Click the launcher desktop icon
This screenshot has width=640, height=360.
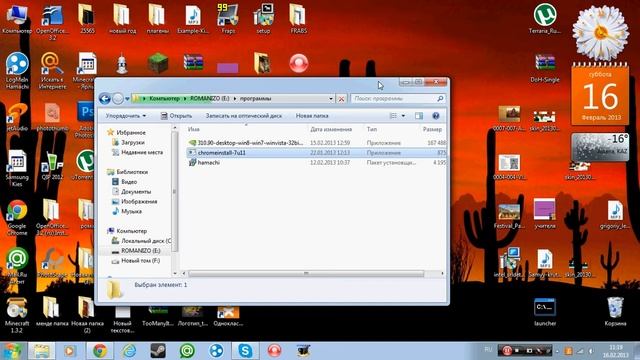[x=545, y=312]
